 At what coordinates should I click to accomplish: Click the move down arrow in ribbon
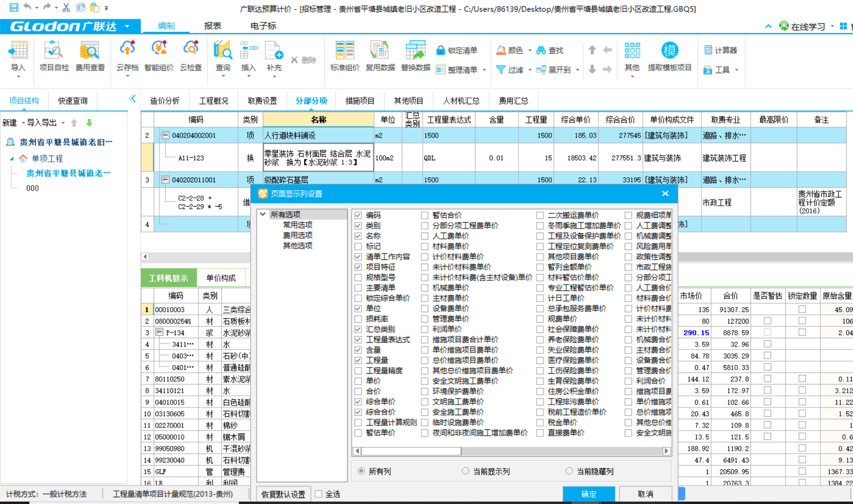(x=592, y=69)
